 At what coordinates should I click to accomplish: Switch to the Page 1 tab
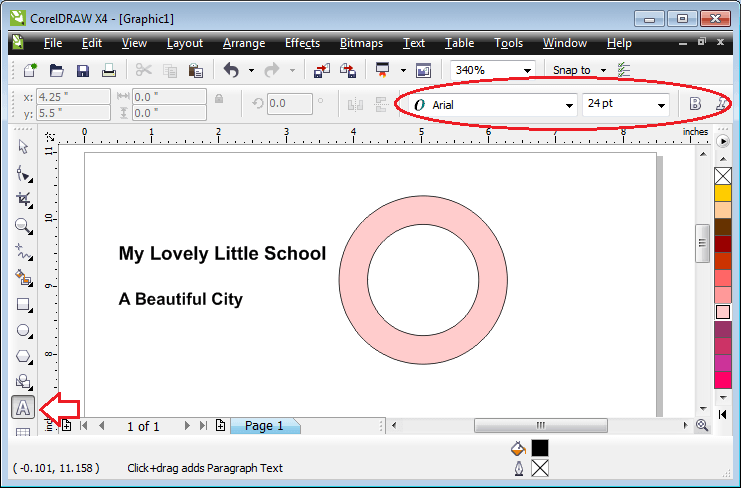(x=264, y=426)
